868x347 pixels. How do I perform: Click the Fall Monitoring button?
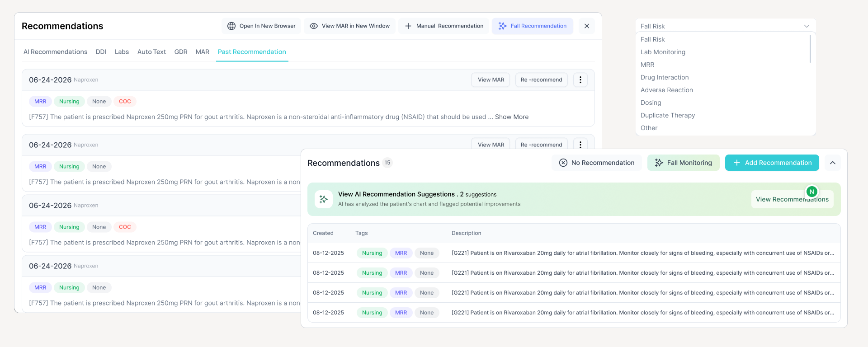[x=684, y=163]
